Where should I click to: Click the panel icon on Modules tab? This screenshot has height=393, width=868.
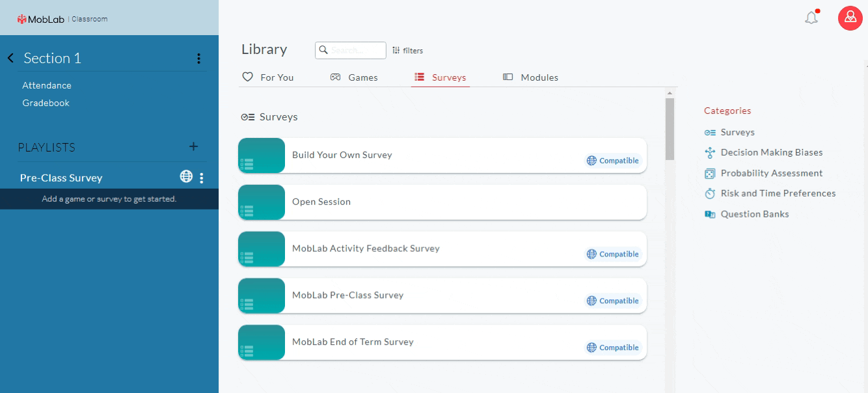(508, 77)
